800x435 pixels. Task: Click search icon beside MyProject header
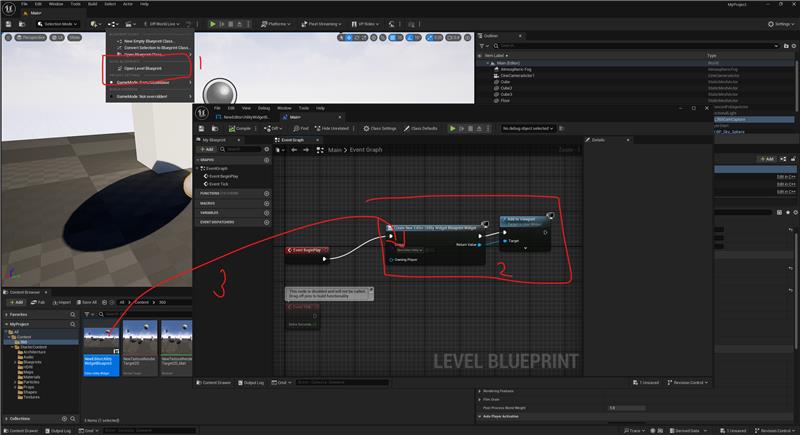click(72, 324)
